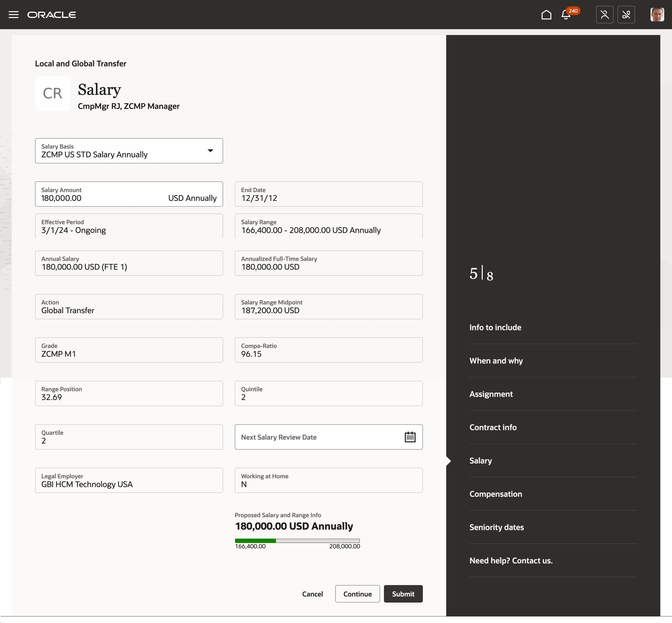Click the proposed salary range bar
The height and width of the screenshot is (623, 672).
click(x=297, y=541)
